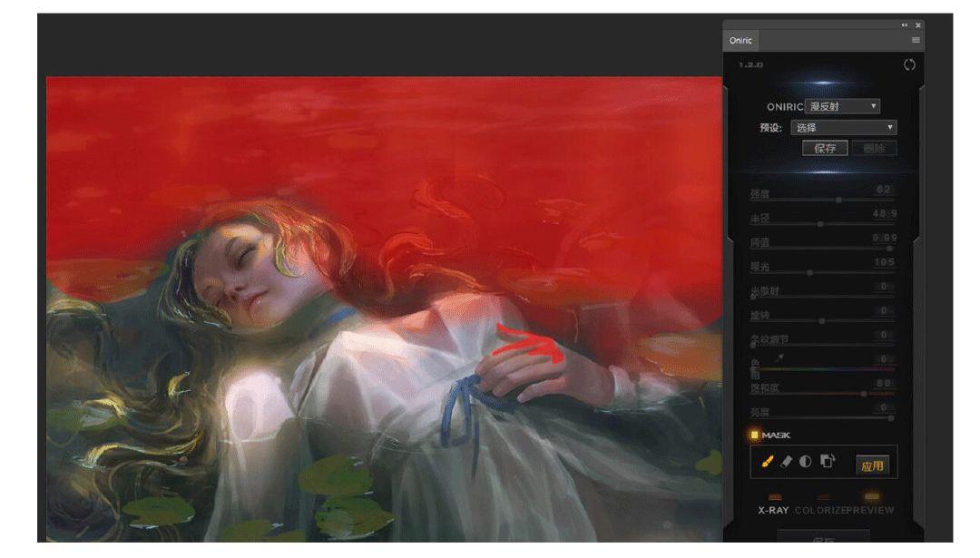Toggle the MASK indicator light
This screenshot has width=980, height=558.
point(754,435)
